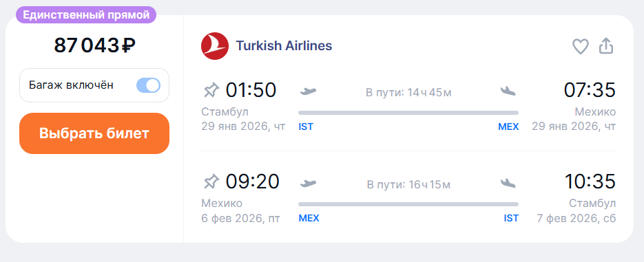Click the takeoff plane icon for return flight
The image size is (644, 262).
click(x=308, y=183)
